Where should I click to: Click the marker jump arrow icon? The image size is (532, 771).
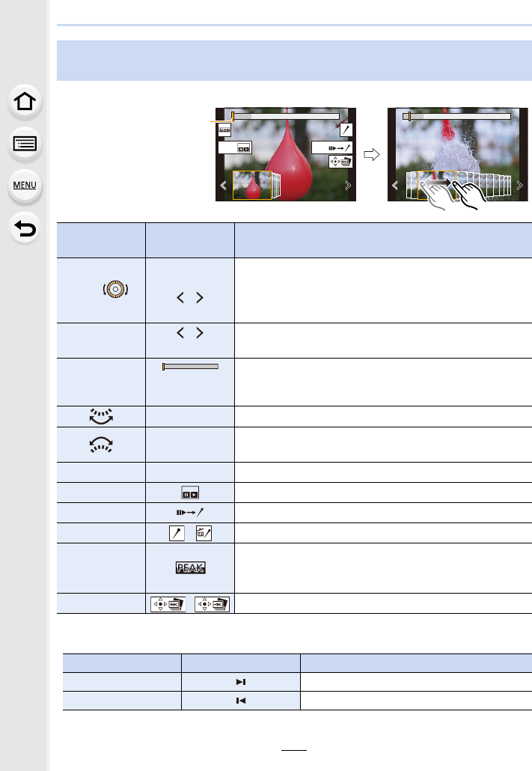[190, 512]
